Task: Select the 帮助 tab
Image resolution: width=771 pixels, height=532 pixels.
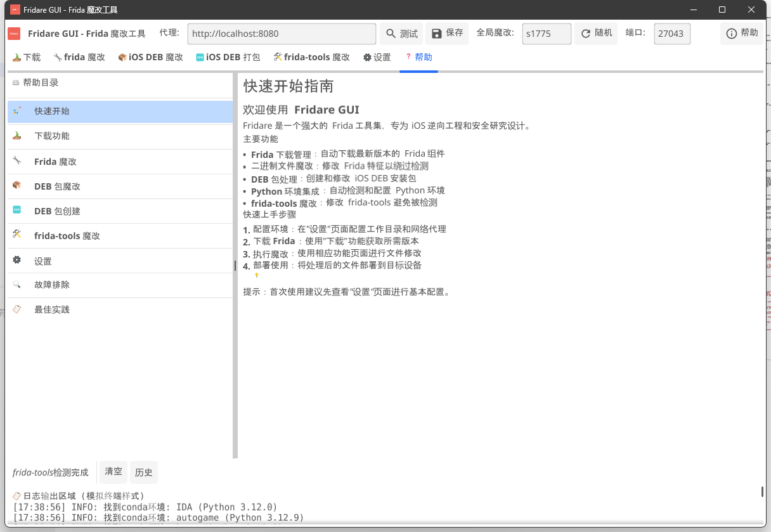Action: pyautogui.click(x=418, y=57)
